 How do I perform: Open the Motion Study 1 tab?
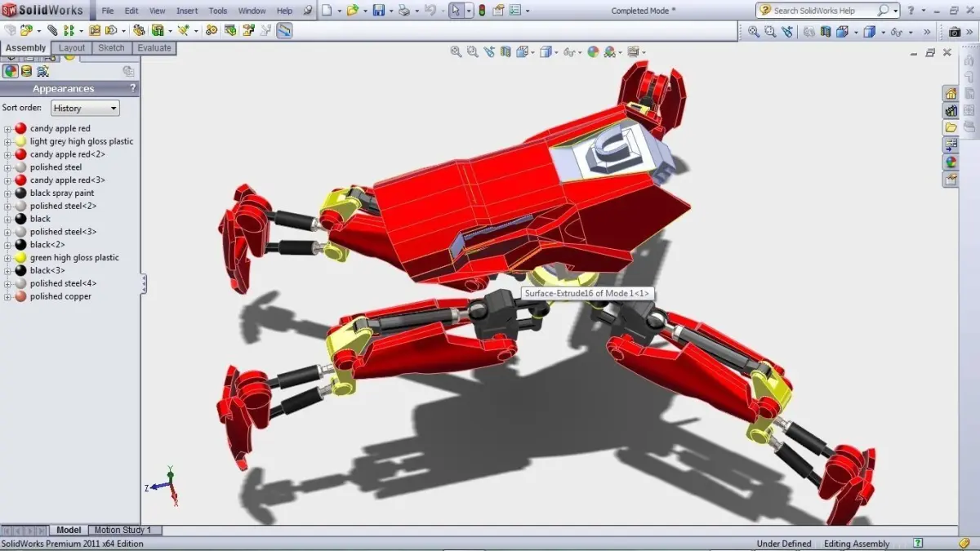click(x=123, y=530)
